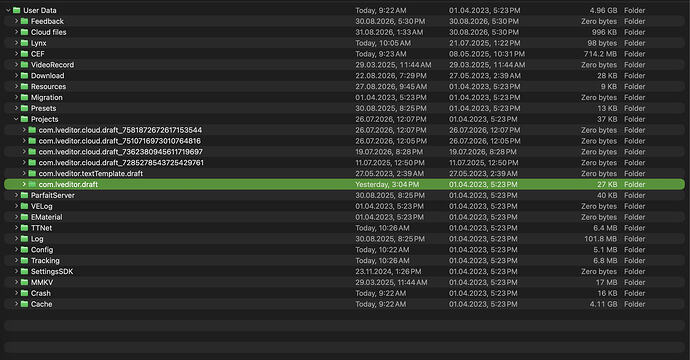The width and height of the screenshot is (690, 360).
Task: Click 'Yesterday, 3:04 PM' modified date
Action: pyautogui.click(x=387, y=184)
